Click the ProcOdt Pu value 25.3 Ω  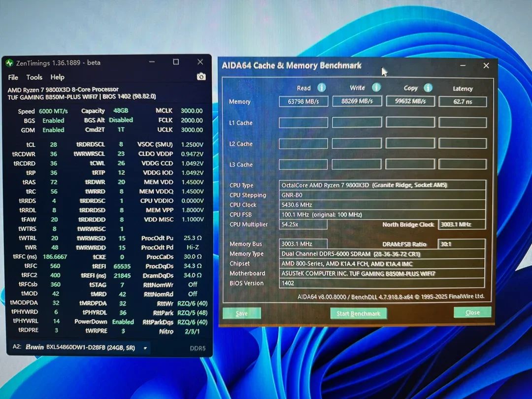[193, 238]
